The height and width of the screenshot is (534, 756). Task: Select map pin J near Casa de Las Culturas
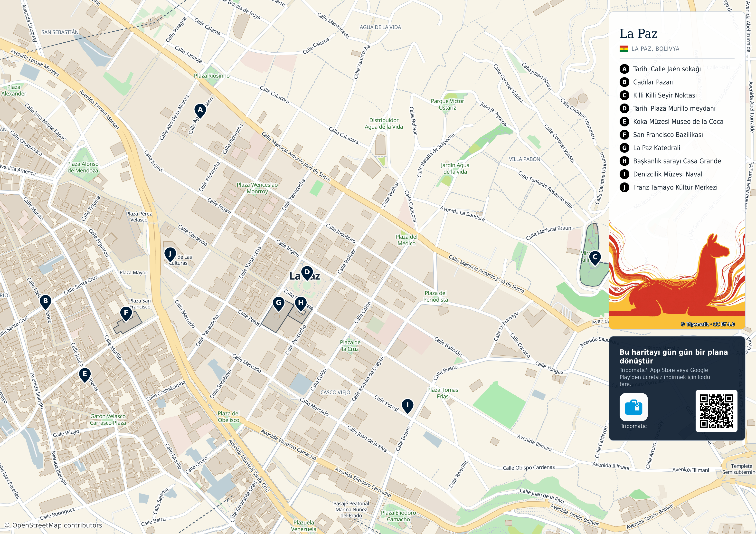(170, 255)
